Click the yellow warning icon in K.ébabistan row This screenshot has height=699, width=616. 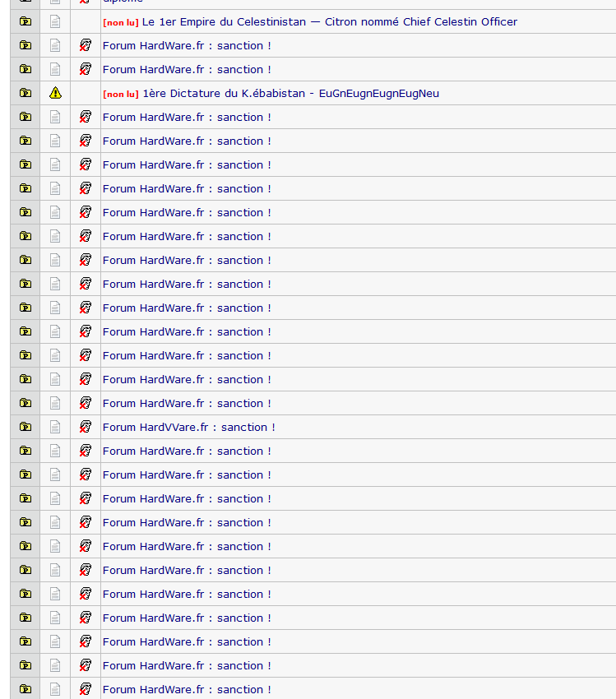click(x=55, y=93)
